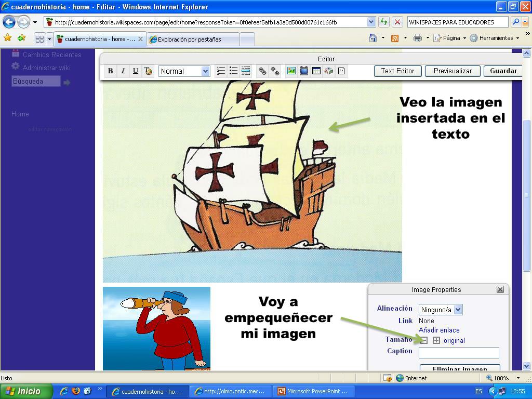Screen dimensions: 532x399
Task: Go to browser home page icon
Action: pyautogui.click(x=373, y=38)
